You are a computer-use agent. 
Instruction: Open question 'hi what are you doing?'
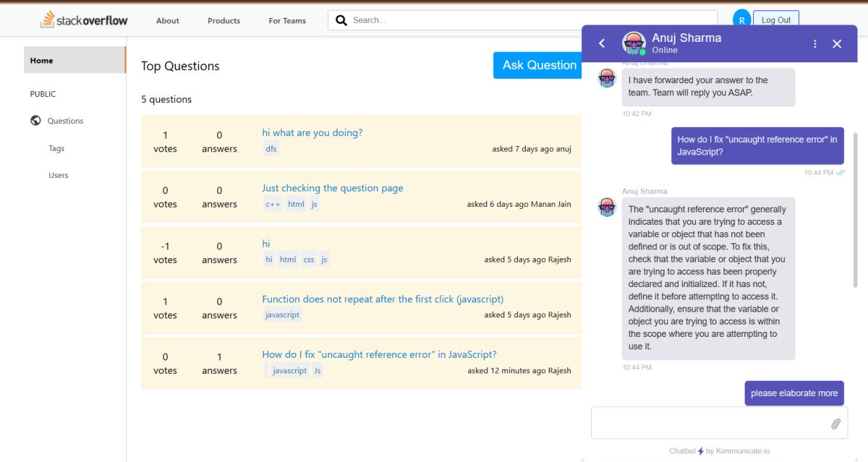coord(312,132)
